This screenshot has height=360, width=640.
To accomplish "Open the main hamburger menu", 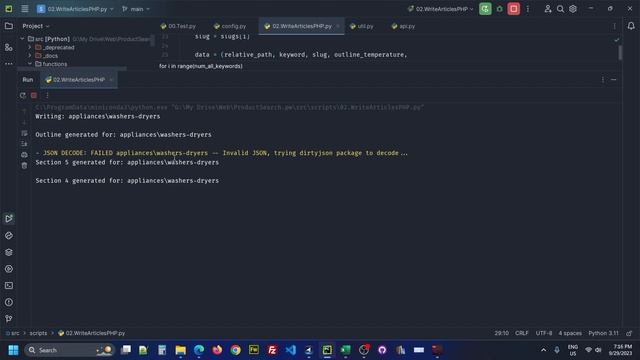I will click(x=24, y=9).
